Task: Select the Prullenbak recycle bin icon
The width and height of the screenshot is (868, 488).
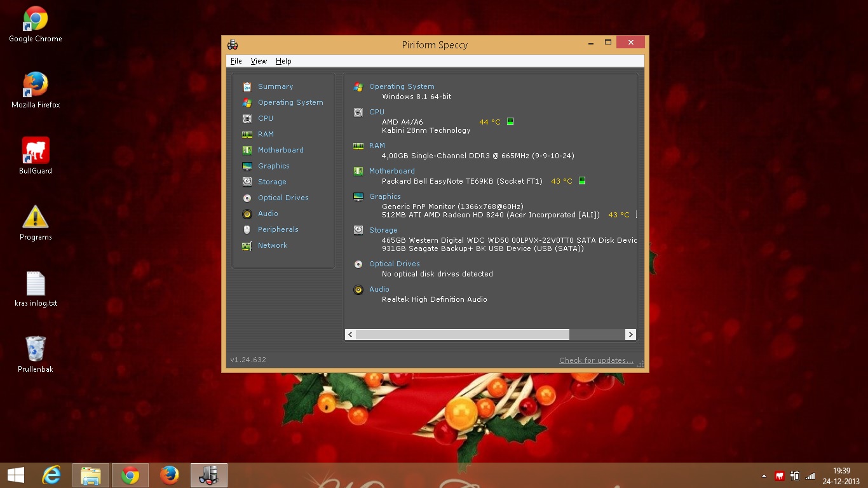Action: click(x=36, y=355)
